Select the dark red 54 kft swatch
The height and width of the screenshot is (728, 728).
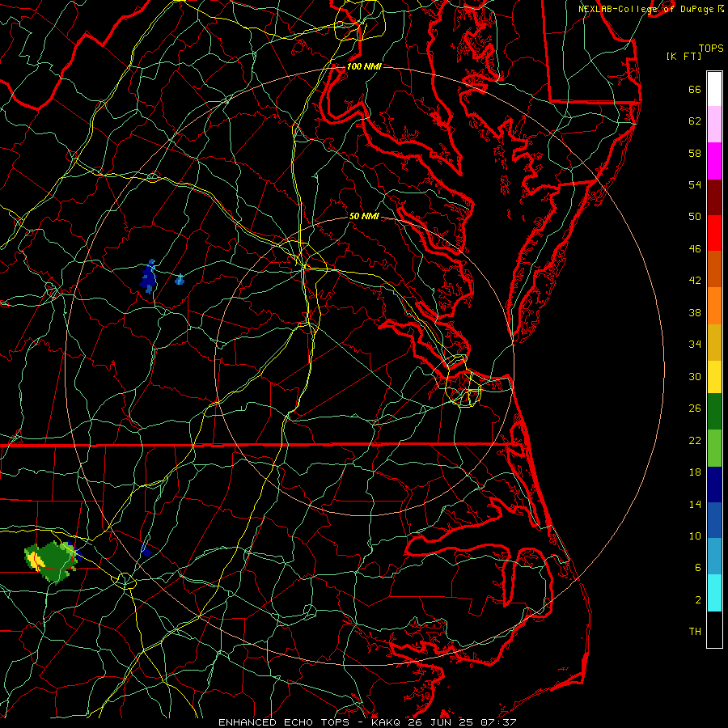tap(714, 197)
